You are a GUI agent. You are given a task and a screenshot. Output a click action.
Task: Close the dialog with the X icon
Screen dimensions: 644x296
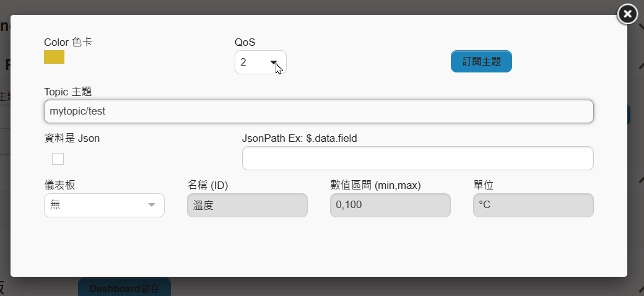(627, 14)
